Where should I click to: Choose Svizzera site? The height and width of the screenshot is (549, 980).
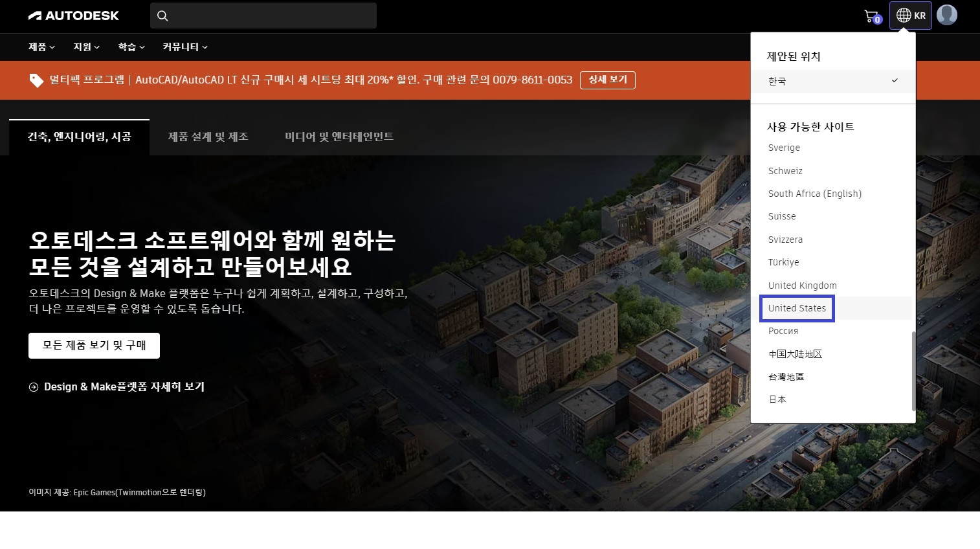coord(785,240)
